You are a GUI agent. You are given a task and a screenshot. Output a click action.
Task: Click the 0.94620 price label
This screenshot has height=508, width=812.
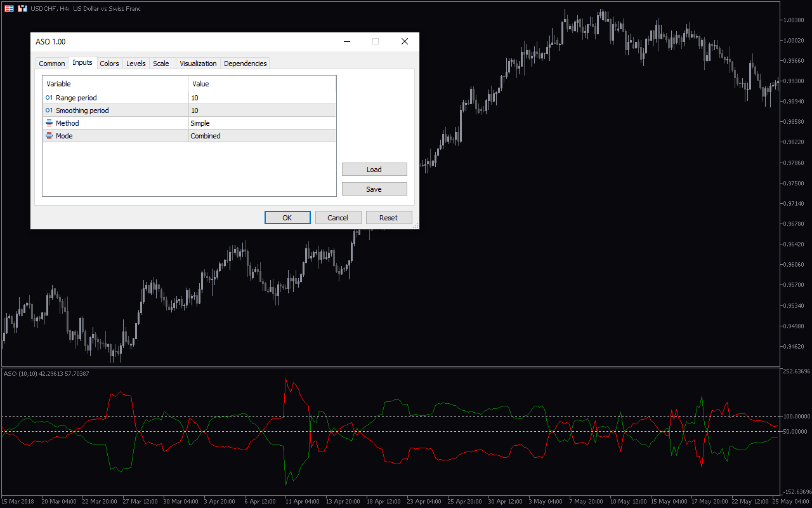tap(794, 347)
